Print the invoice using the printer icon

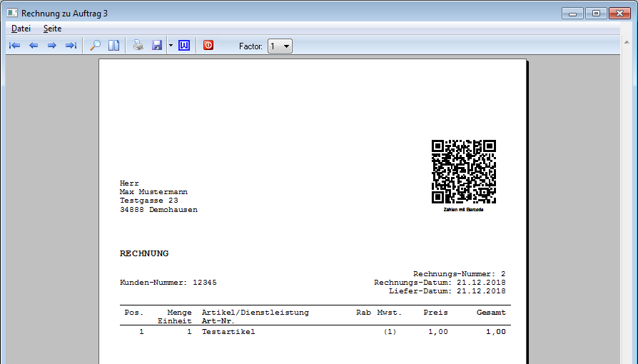coord(138,46)
